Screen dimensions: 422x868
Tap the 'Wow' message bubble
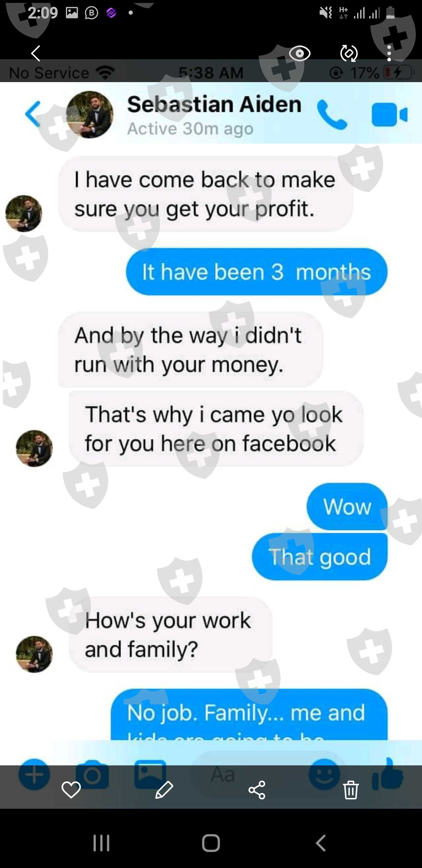[347, 506]
